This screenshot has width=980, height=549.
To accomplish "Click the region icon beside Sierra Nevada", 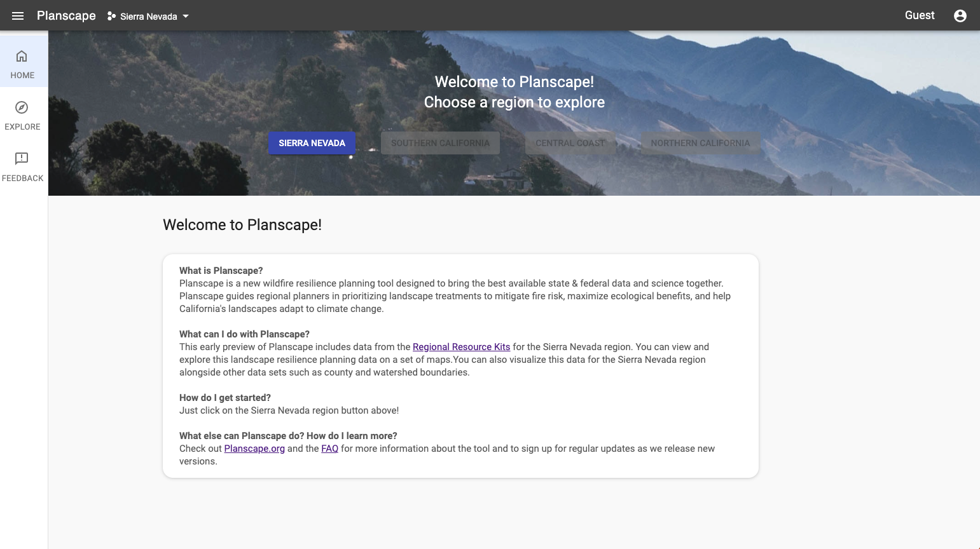I will pyautogui.click(x=111, y=16).
